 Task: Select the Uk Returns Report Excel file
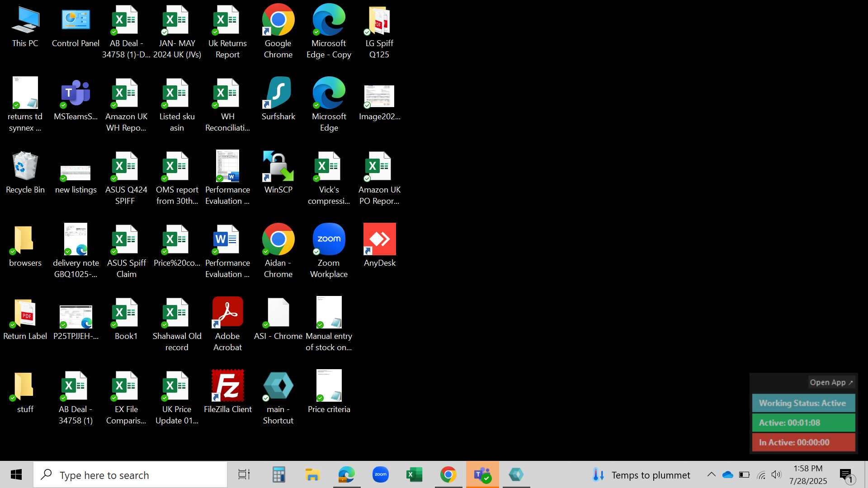coord(227,32)
